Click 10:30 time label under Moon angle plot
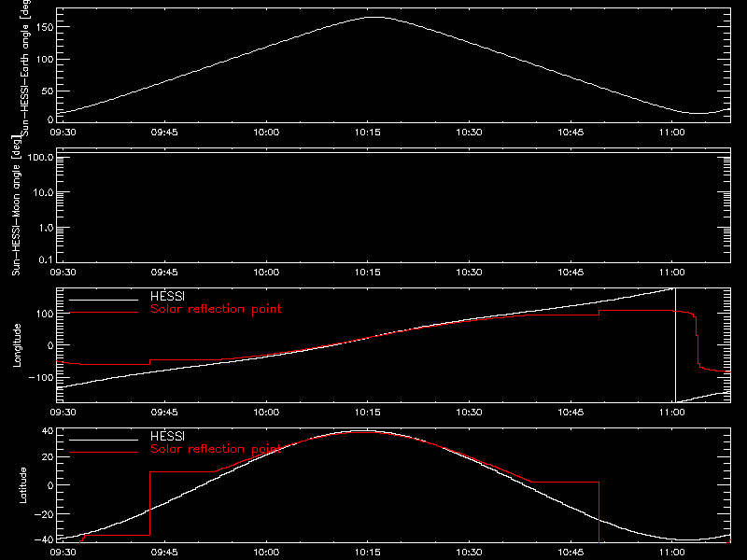The width and height of the screenshot is (747, 560). tap(470, 272)
